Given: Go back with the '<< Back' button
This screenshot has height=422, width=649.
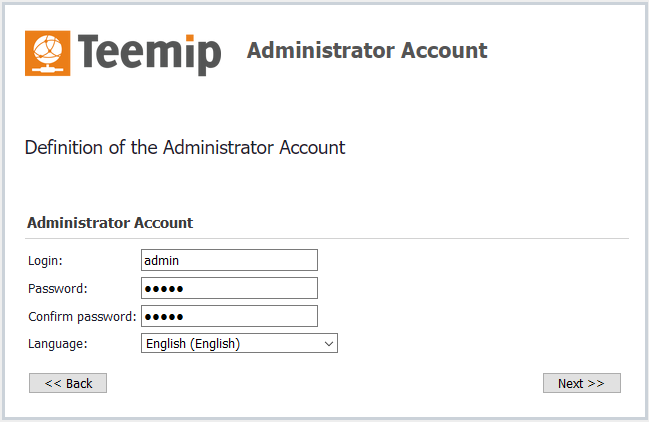Looking at the screenshot, I should coord(68,383).
